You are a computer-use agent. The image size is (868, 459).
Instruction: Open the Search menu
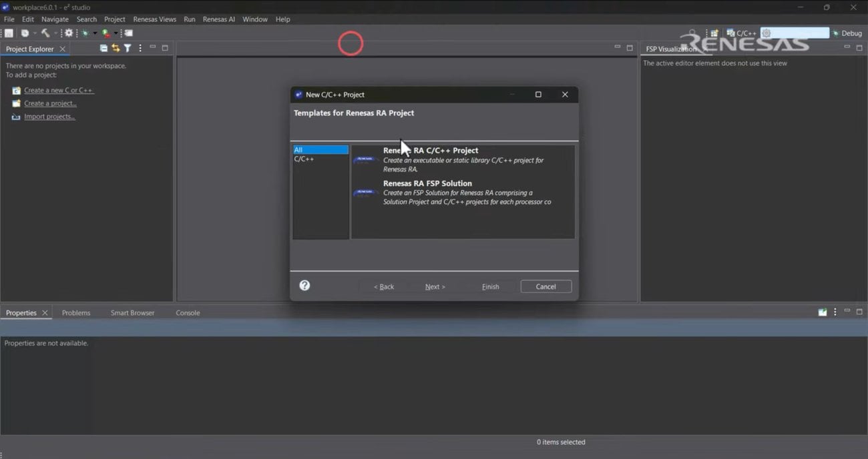(86, 19)
